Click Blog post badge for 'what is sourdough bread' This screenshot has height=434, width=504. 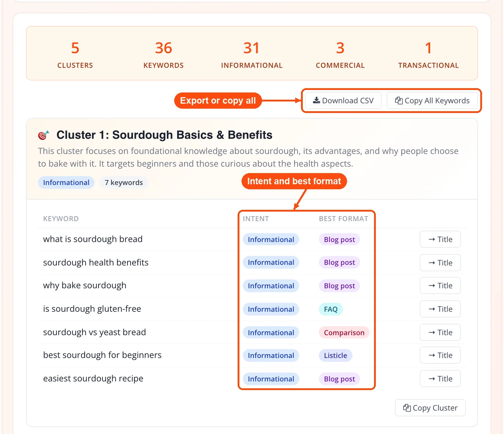(x=339, y=239)
